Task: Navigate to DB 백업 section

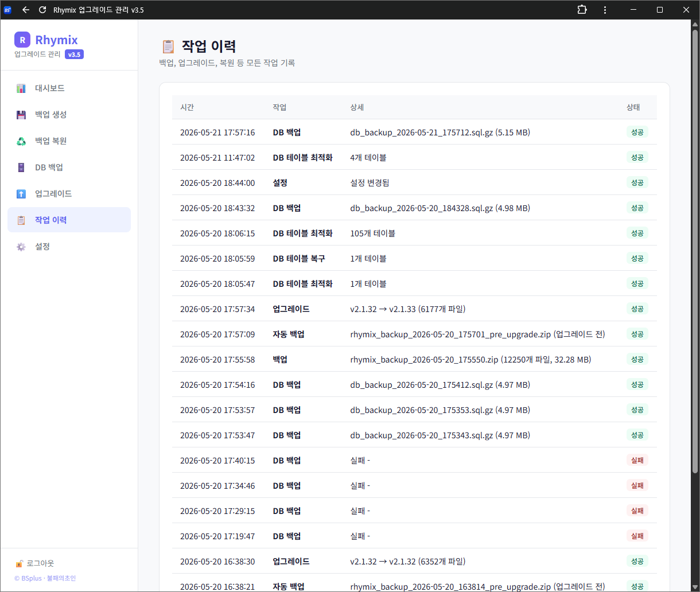Action: [69, 168]
